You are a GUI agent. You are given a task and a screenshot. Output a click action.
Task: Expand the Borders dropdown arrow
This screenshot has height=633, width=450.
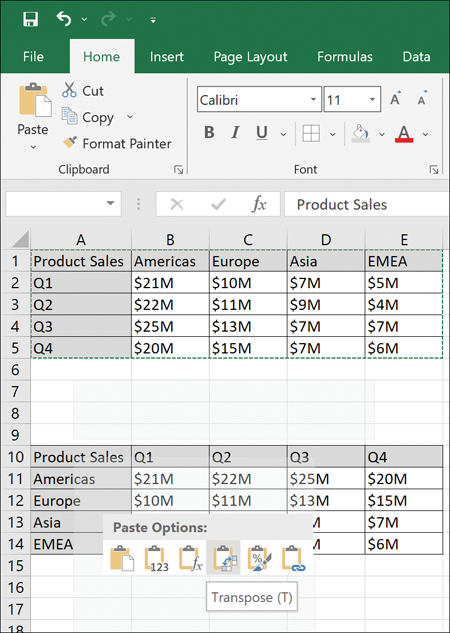(333, 134)
